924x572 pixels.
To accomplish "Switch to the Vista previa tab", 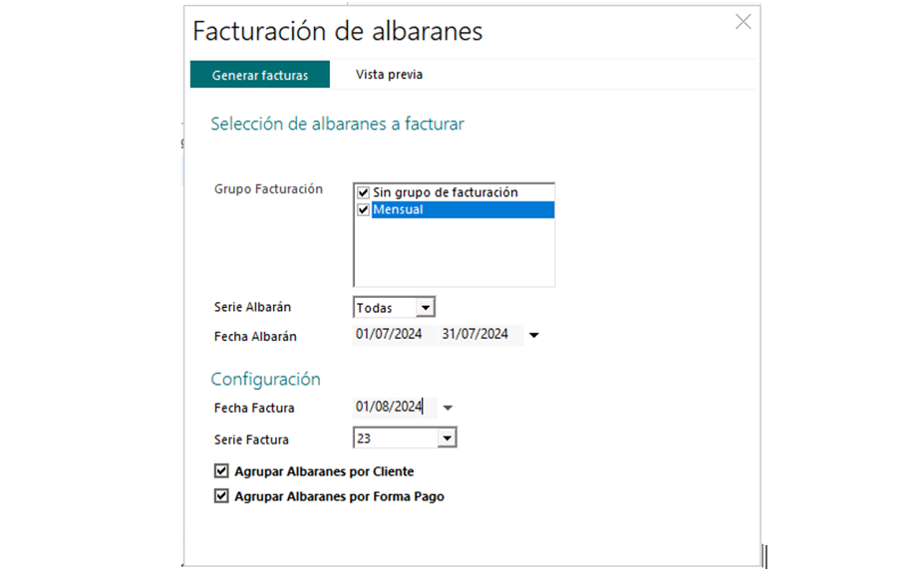I will coord(389,75).
